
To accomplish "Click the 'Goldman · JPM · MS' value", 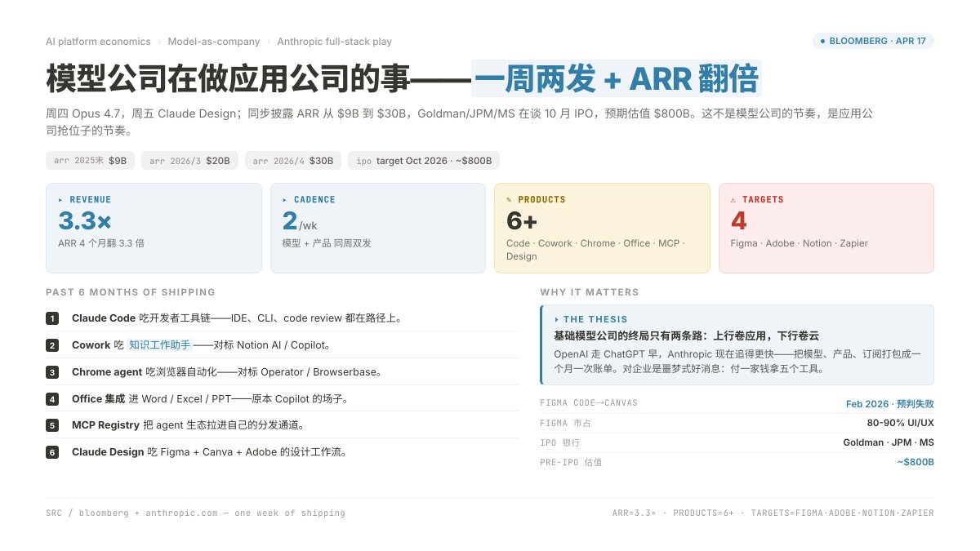I will (889, 442).
